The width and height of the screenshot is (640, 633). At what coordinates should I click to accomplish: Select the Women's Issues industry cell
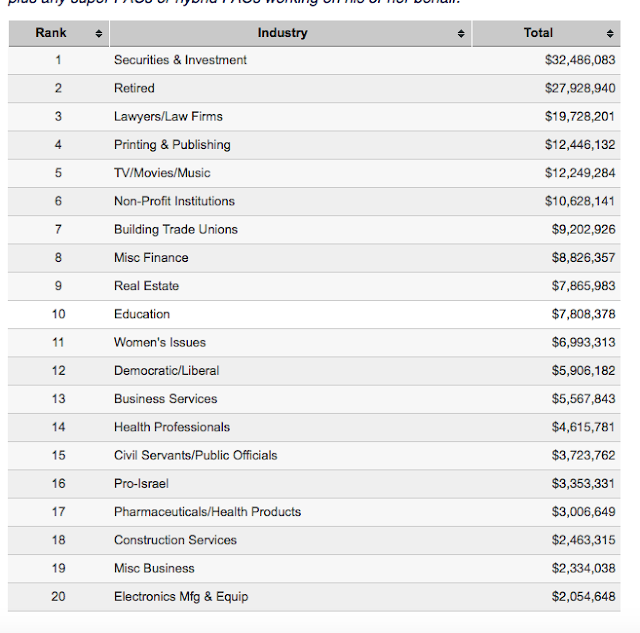(160, 342)
